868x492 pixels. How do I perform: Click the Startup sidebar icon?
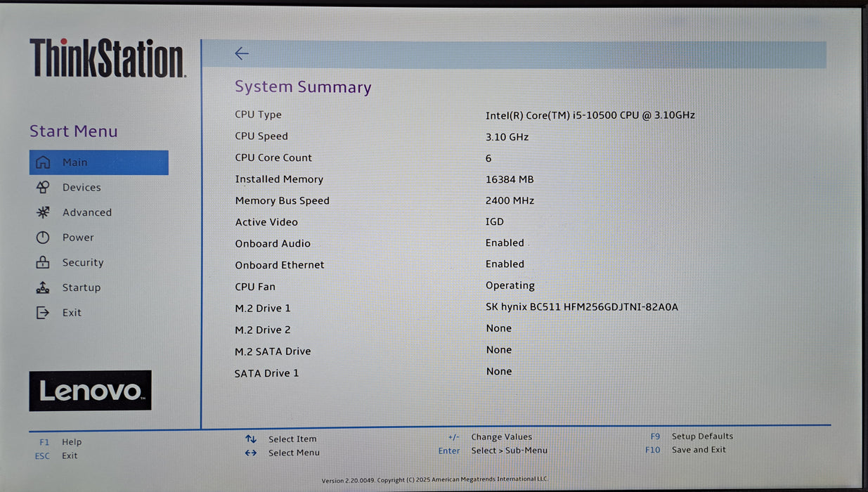point(43,287)
